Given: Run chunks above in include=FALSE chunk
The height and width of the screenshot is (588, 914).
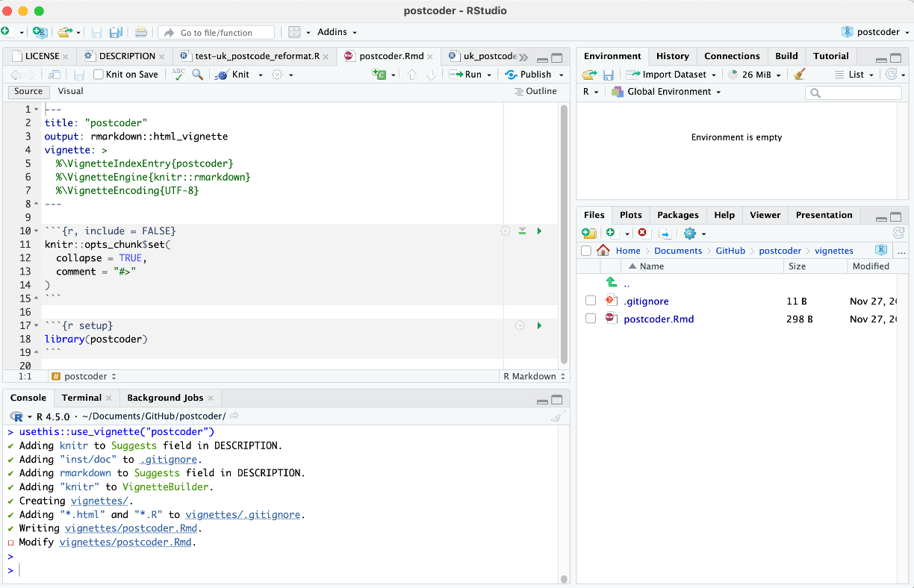Looking at the screenshot, I should click(x=522, y=231).
